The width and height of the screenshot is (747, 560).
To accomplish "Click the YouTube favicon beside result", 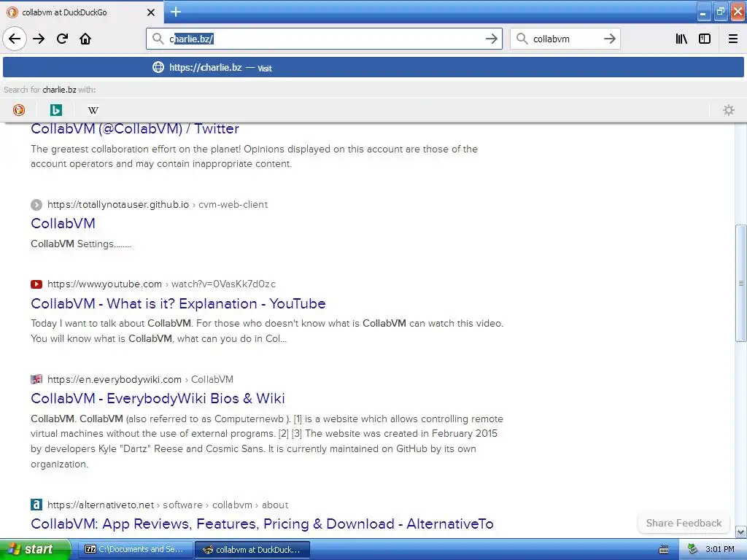I will 36,284.
